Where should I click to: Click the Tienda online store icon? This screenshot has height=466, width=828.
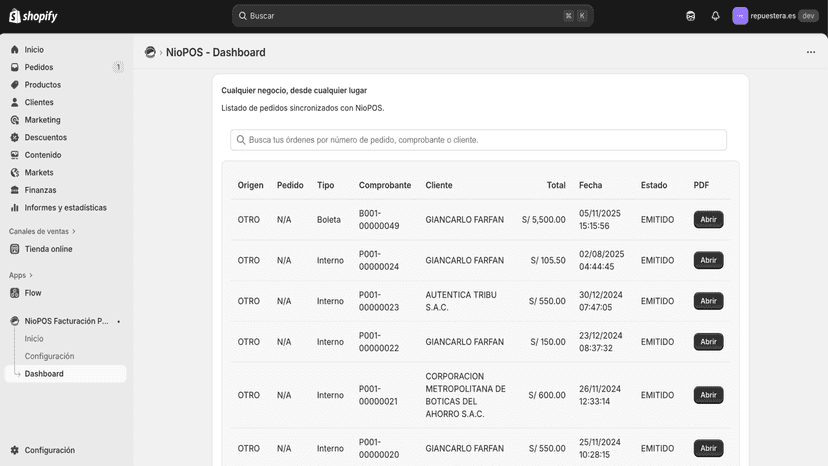(15, 249)
